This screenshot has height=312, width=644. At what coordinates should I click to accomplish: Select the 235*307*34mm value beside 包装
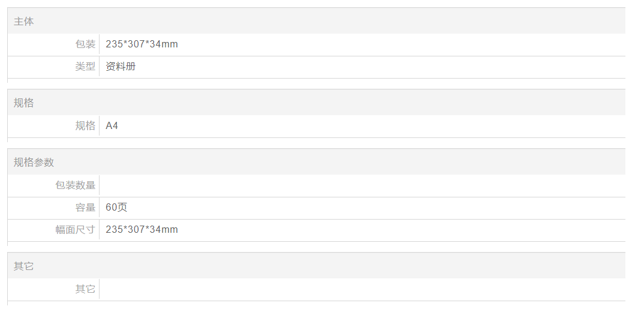(142, 44)
